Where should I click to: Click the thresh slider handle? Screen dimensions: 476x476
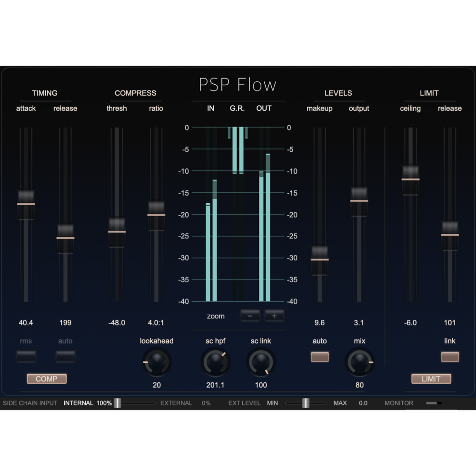pyautogui.click(x=117, y=232)
